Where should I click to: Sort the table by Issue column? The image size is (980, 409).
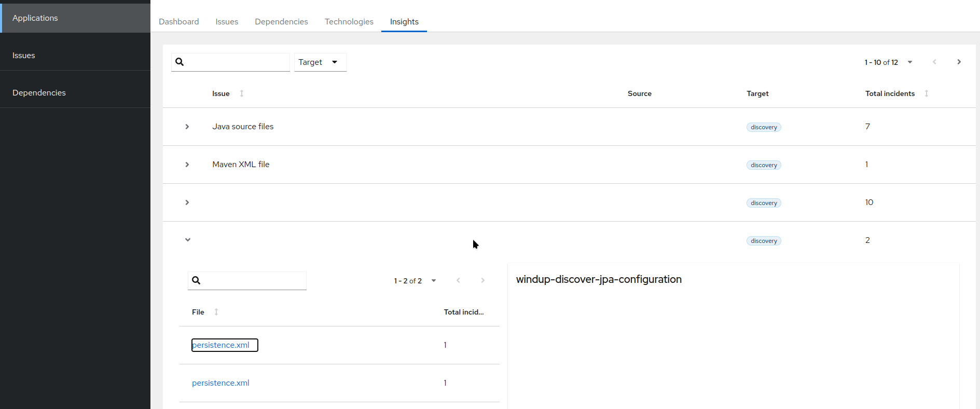(x=241, y=93)
